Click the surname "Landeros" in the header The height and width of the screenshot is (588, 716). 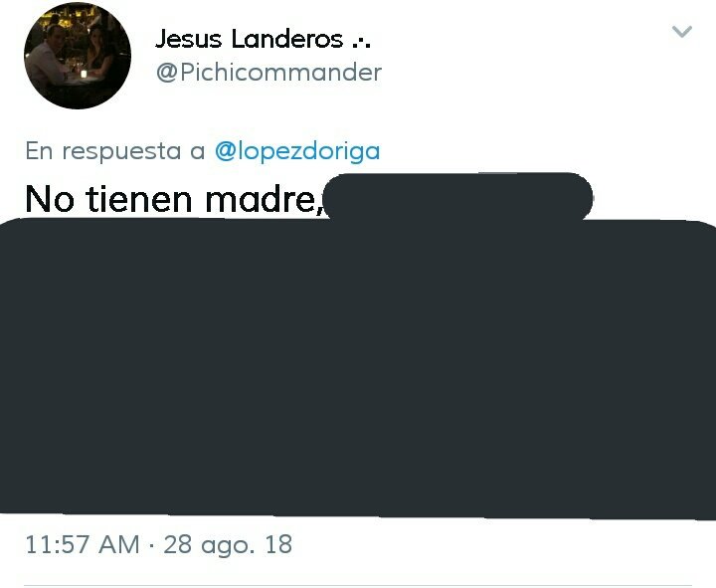[287, 39]
